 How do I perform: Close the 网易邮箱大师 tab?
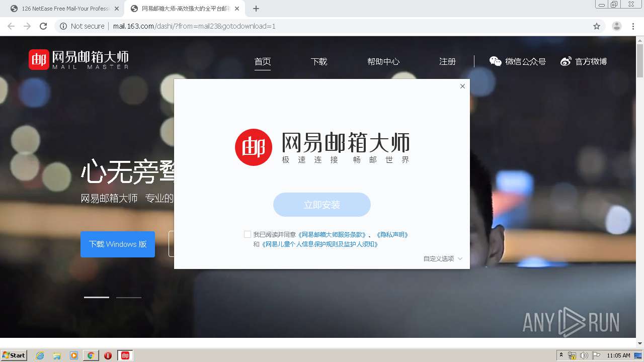(236, 9)
